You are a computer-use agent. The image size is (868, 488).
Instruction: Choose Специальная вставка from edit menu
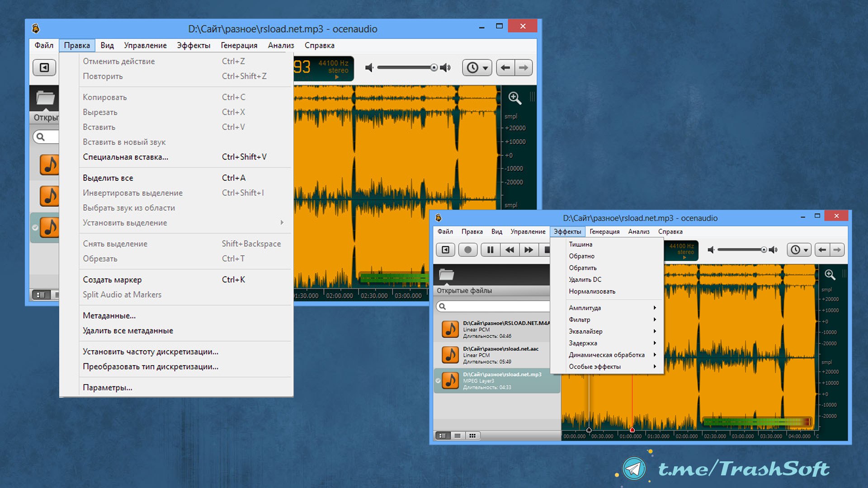pos(125,157)
